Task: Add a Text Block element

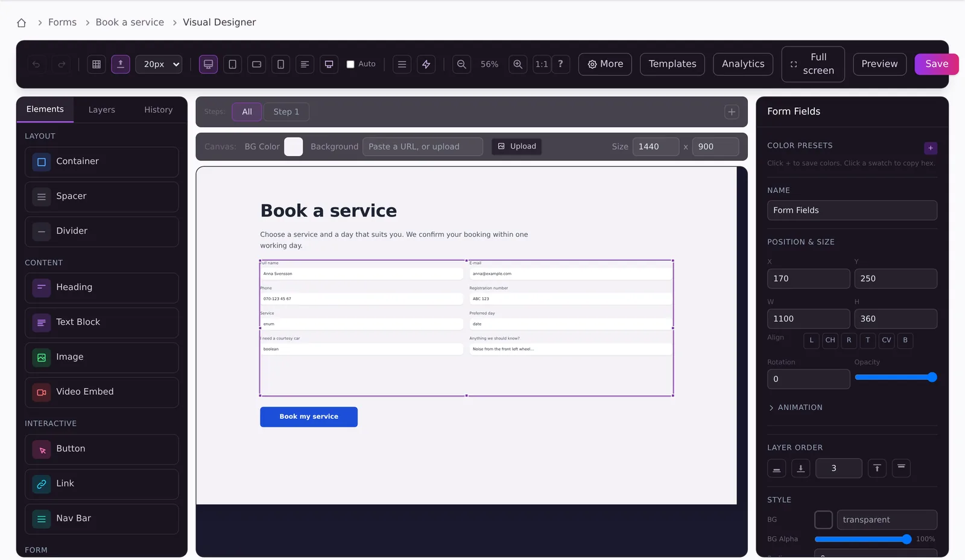Action: point(102,323)
